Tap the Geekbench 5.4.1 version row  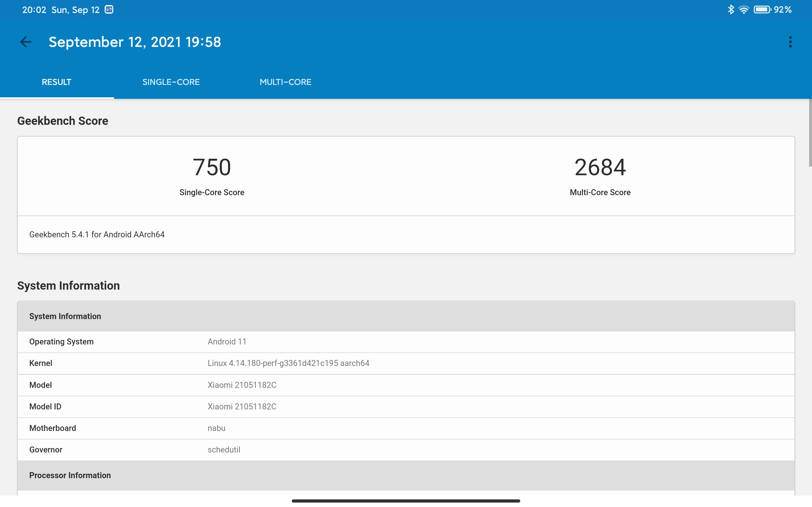coord(97,234)
